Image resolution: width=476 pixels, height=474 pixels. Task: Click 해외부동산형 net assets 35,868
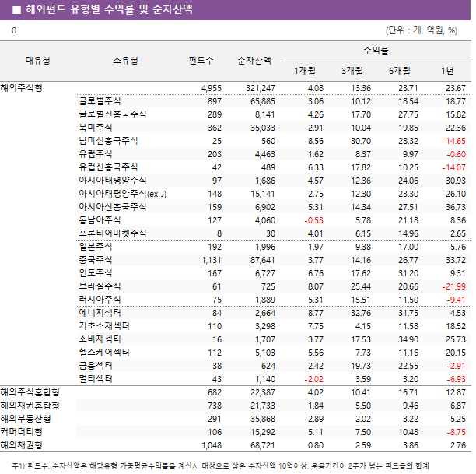click(263, 419)
